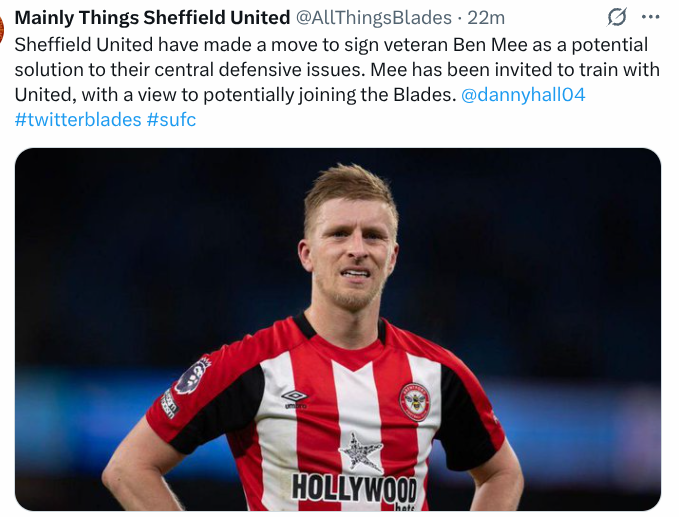This screenshot has height=517, width=679.
Task: Open the @dannyhall04 mention
Action: pos(523,95)
